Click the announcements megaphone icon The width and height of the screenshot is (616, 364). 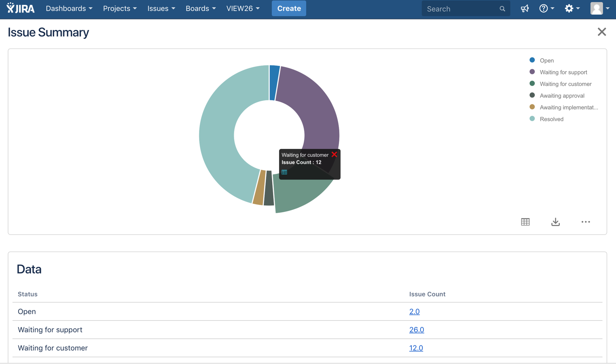(525, 8)
